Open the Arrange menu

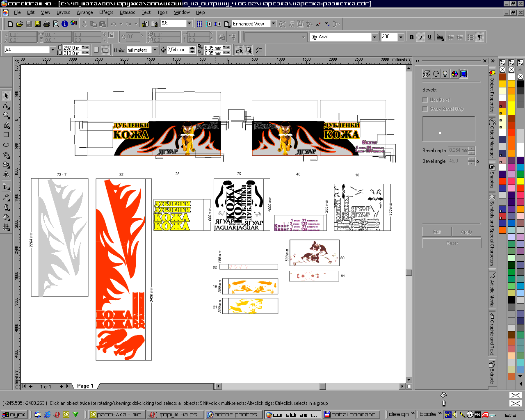click(85, 12)
